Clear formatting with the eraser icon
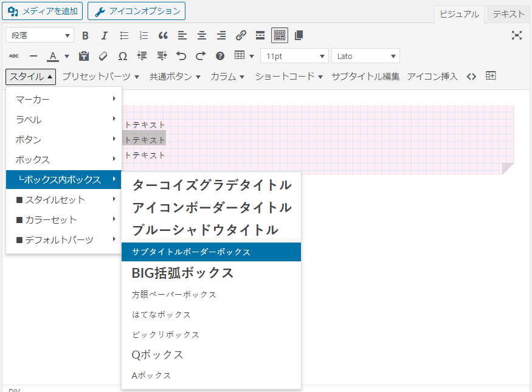Viewport: 532px width, 392px height. pos(103,56)
